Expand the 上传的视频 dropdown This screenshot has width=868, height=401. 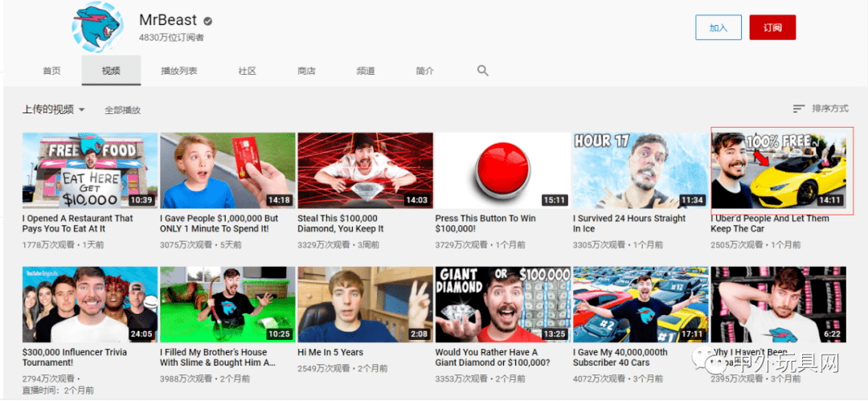point(54,109)
